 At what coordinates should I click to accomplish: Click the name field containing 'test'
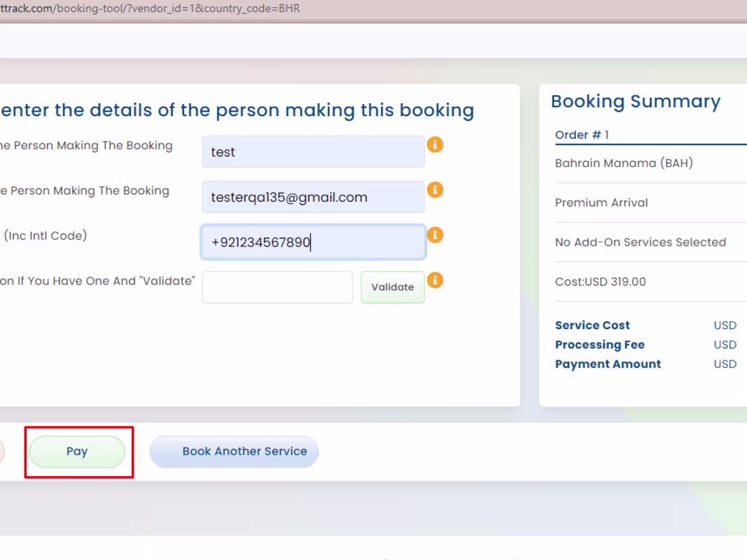pyautogui.click(x=312, y=151)
